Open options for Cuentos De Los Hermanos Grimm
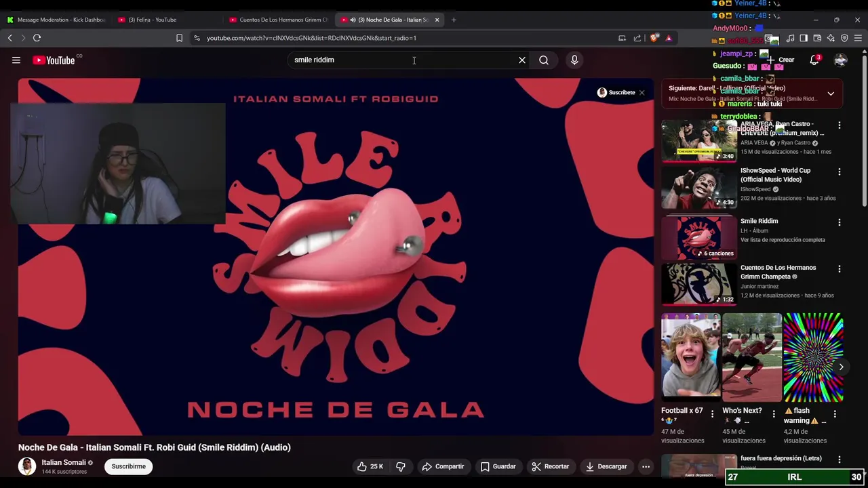This screenshot has height=488, width=868. pos(839,269)
